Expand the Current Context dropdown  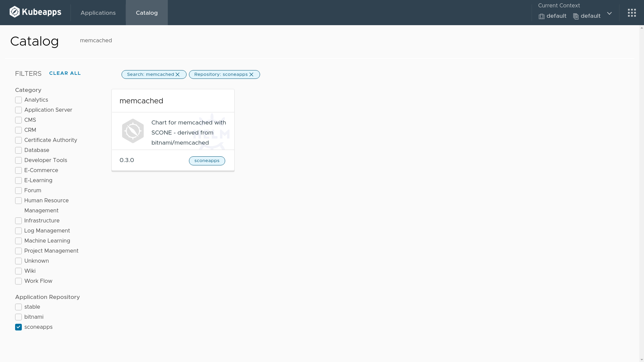(x=609, y=14)
